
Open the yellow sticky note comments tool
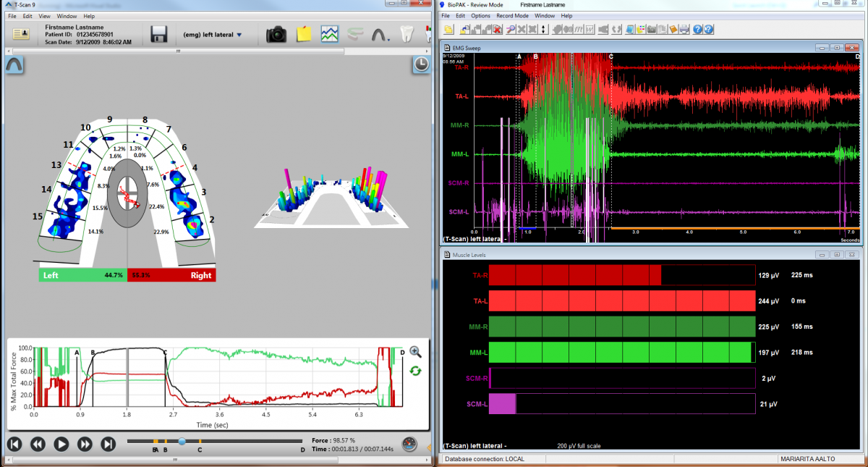click(304, 34)
